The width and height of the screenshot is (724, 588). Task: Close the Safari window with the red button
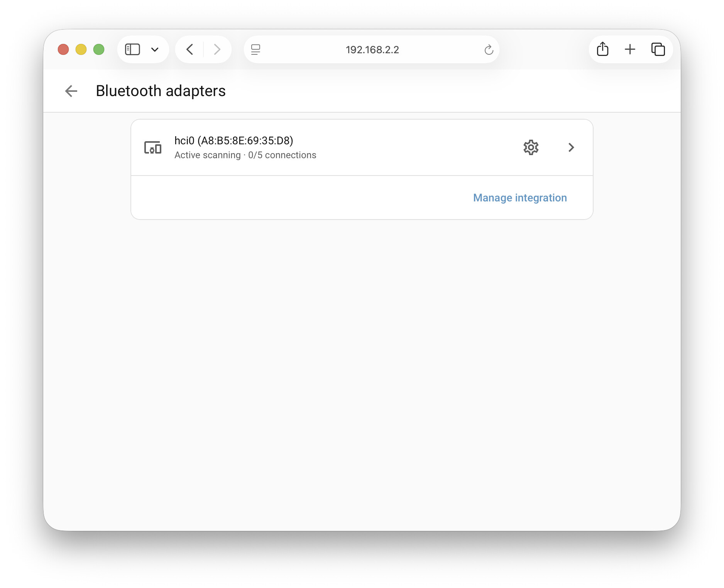click(63, 49)
